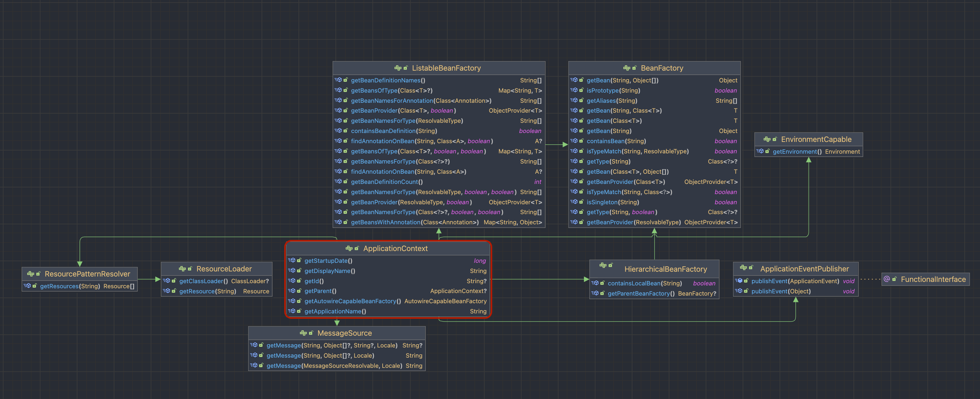Image resolution: width=980 pixels, height=399 pixels.
Task: Click the interface icon beside MessageSource title
Action: pos(303,333)
